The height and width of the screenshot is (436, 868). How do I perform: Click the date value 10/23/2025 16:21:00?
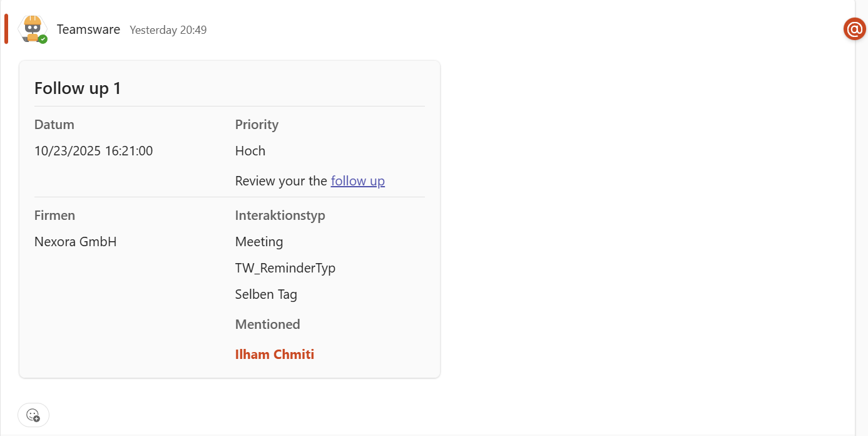[x=93, y=151]
